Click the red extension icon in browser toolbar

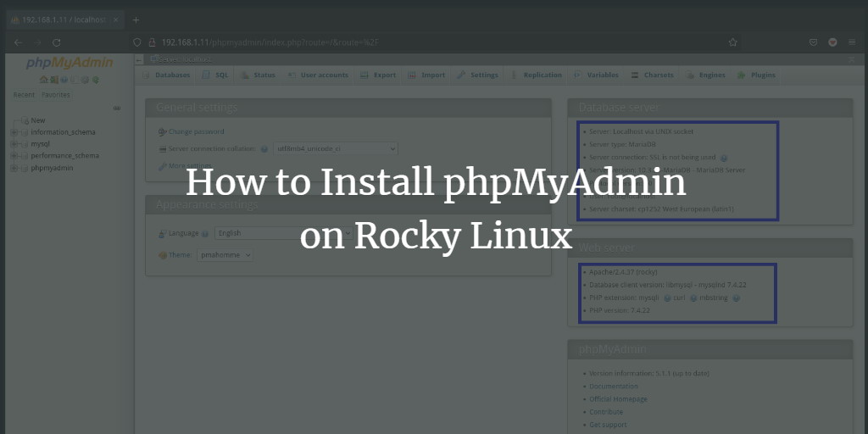[x=832, y=42]
